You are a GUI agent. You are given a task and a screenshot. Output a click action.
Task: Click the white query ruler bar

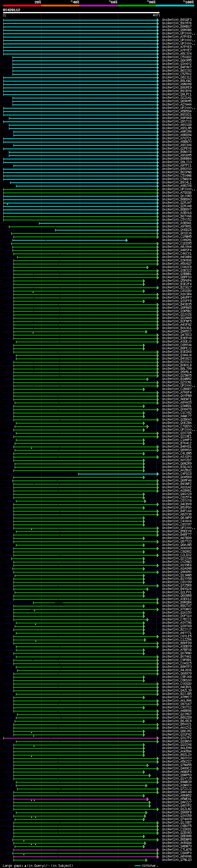[x=81, y=13]
